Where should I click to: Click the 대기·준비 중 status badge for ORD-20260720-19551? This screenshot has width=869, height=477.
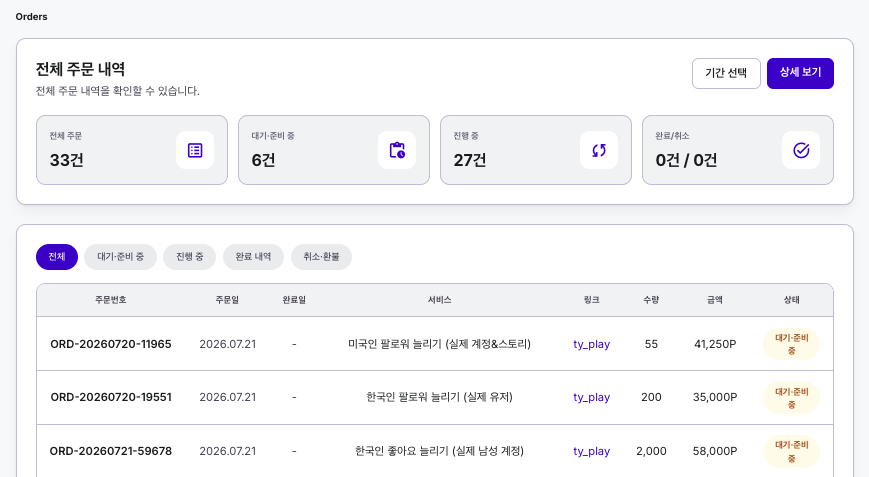point(791,398)
